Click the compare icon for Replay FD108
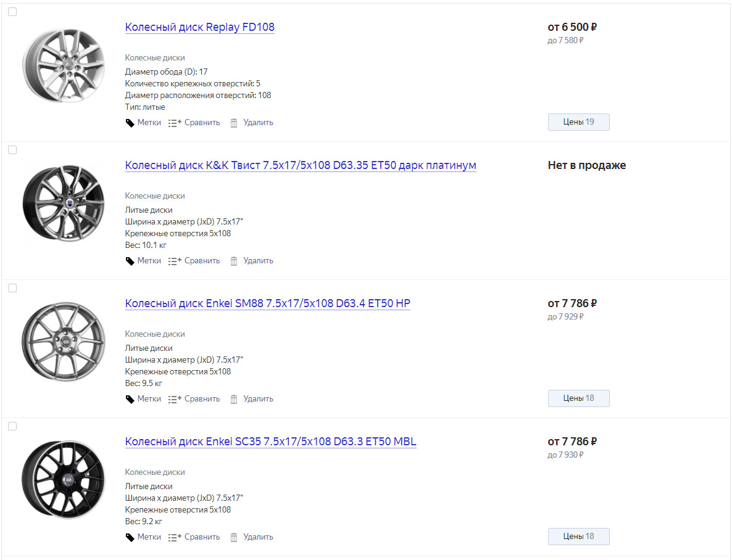The image size is (732, 560). 175,123
